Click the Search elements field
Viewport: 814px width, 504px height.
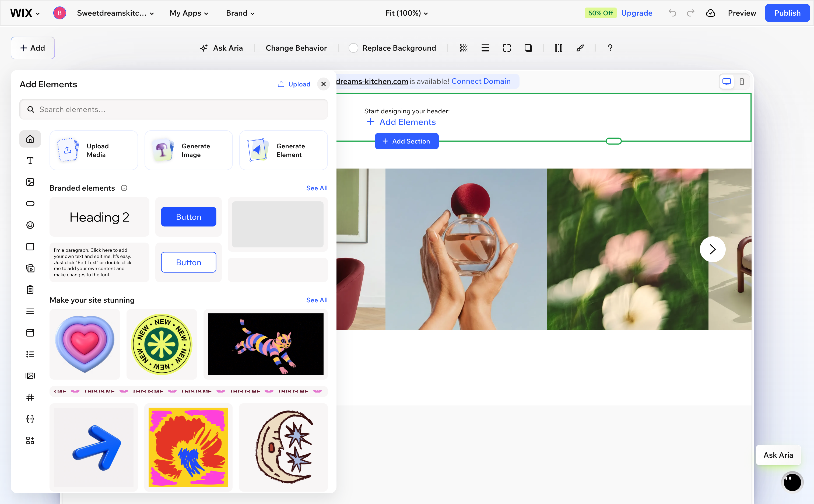pos(173,109)
